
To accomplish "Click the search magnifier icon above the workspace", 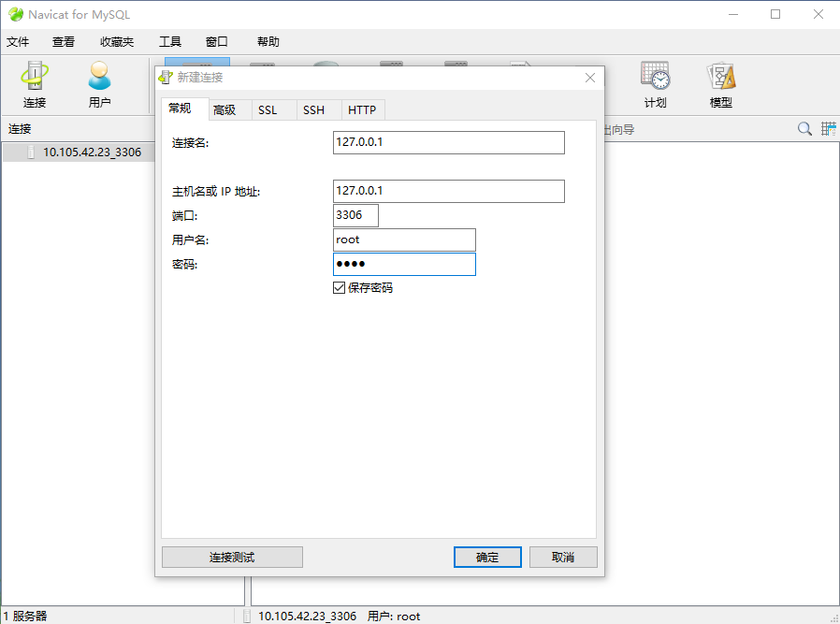I will [804, 128].
